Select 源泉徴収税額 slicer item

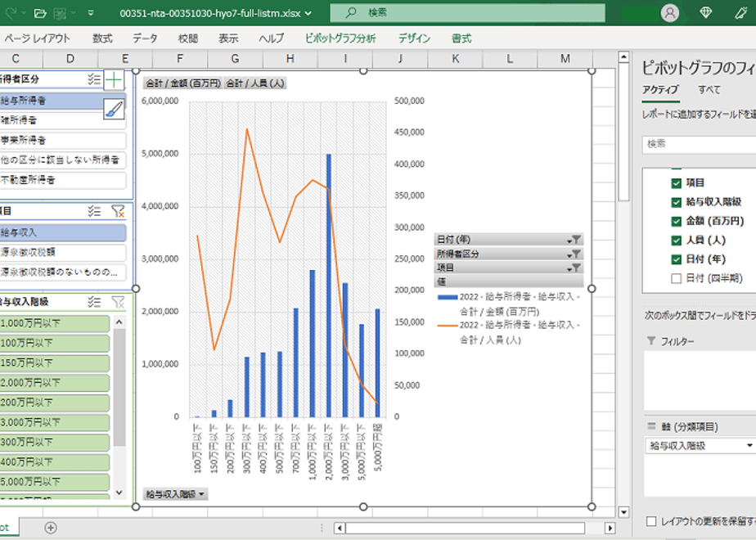[x=63, y=252]
